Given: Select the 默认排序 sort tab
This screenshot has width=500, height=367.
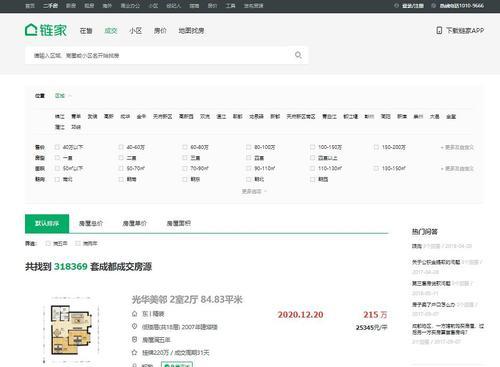Looking at the screenshot, I should click(x=47, y=223).
